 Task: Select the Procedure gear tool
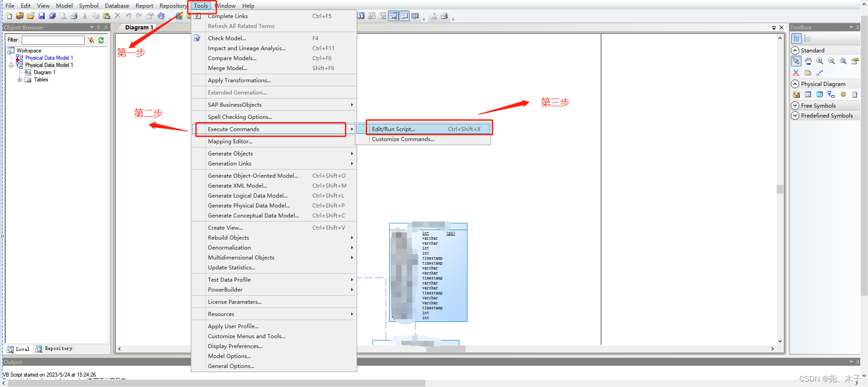pyautogui.click(x=843, y=94)
